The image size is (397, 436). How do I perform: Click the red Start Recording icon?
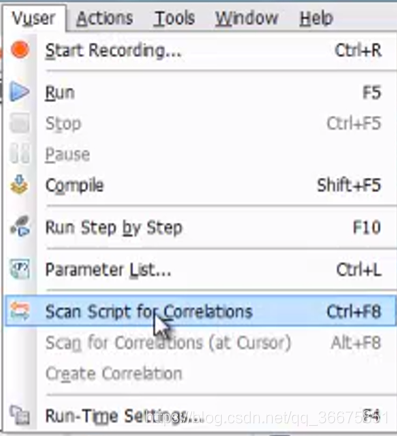pos(20,50)
